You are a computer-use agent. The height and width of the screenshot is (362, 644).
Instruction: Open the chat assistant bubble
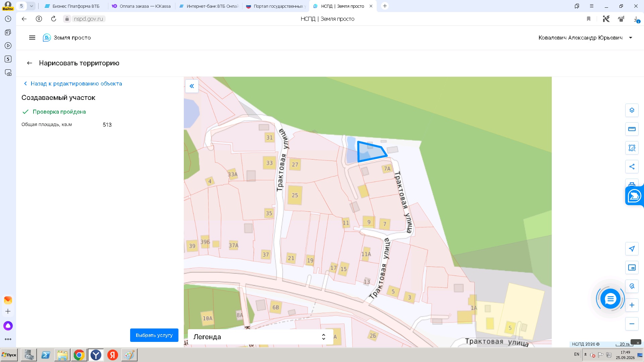pyautogui.click(x=610, y=299)
